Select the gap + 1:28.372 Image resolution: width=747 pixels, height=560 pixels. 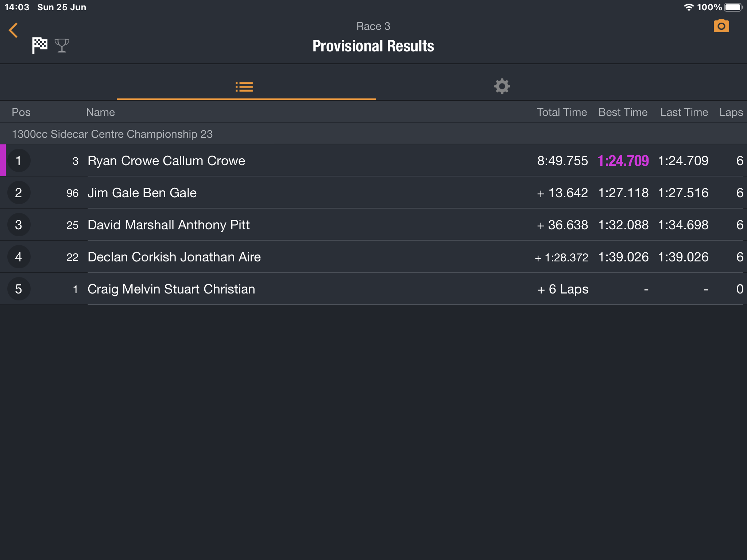pos(561,258)
